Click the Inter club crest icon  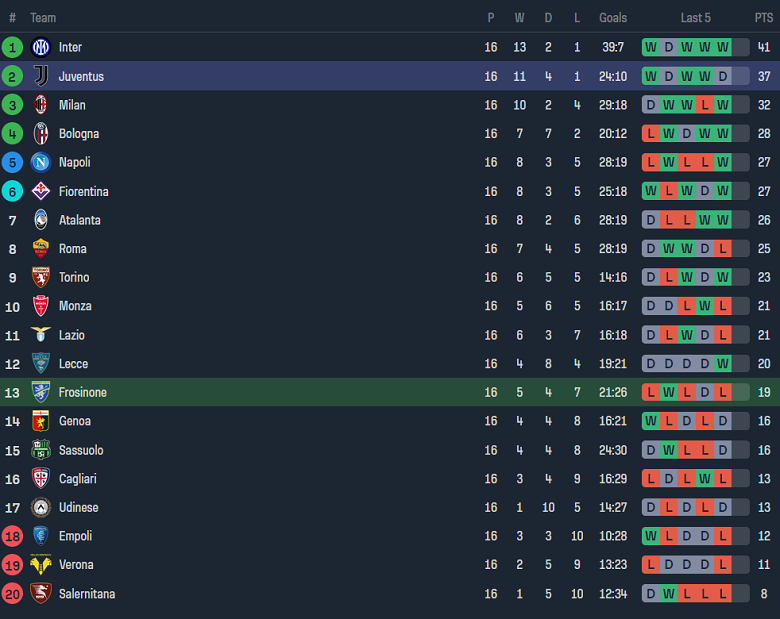[41, 47]
